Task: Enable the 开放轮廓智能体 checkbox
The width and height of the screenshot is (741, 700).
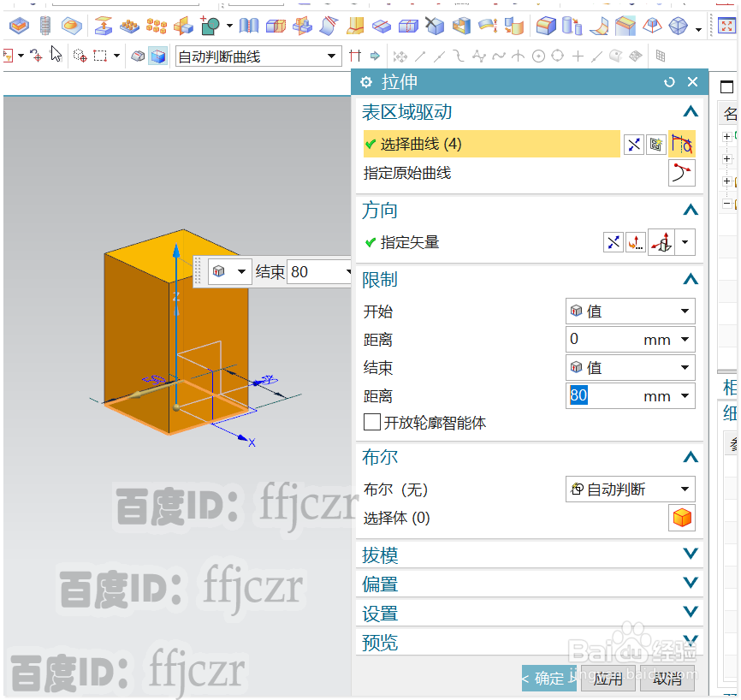Action: 371,422
